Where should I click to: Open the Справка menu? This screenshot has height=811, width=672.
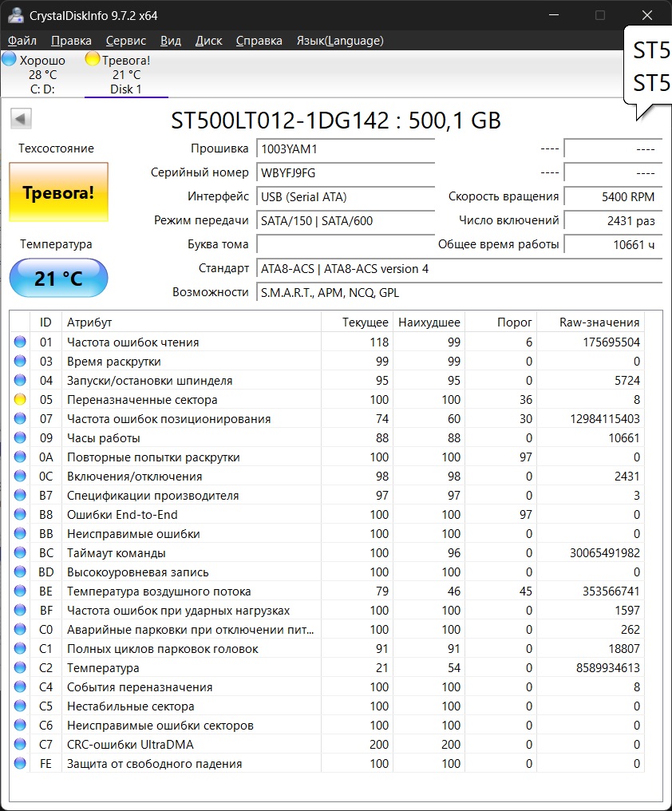click(259, 41)
